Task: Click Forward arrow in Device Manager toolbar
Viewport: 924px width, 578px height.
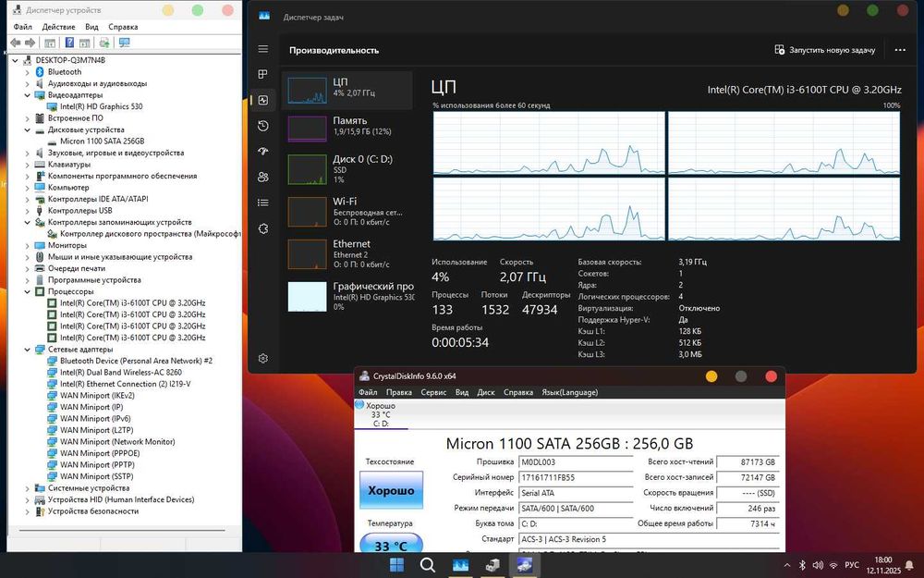Action: pos(30,43)
